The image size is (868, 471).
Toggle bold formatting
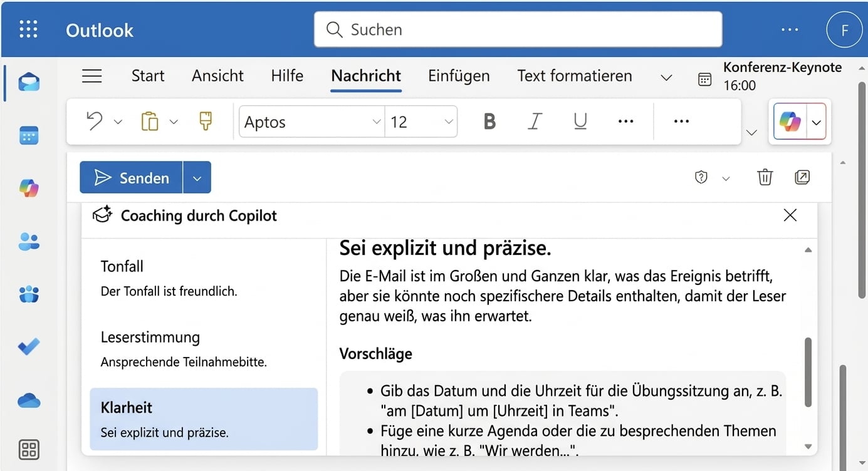tap(490, 122)
